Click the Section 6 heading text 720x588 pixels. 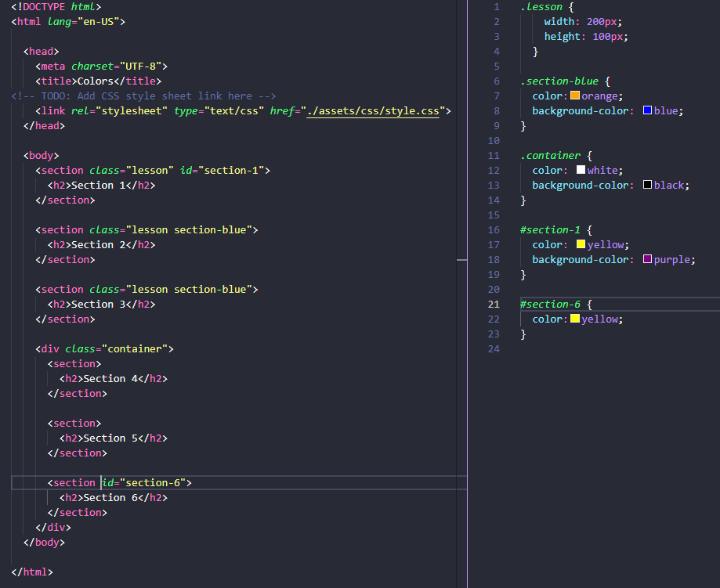(x=110, y=498)
